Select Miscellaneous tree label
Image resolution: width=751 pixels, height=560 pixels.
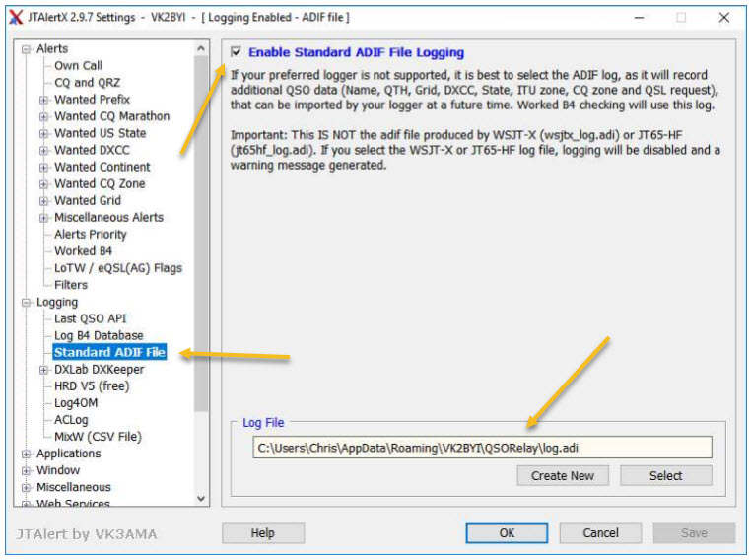74,487
